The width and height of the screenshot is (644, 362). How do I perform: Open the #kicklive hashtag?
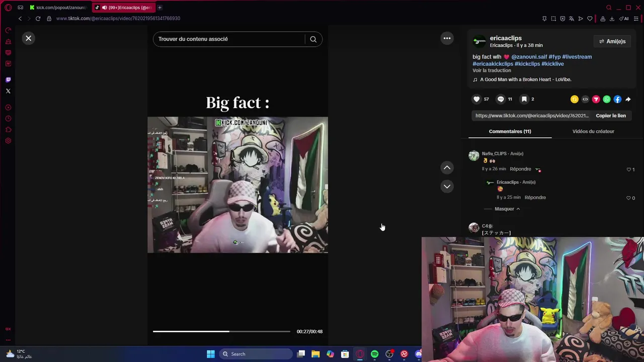(552, 64)
